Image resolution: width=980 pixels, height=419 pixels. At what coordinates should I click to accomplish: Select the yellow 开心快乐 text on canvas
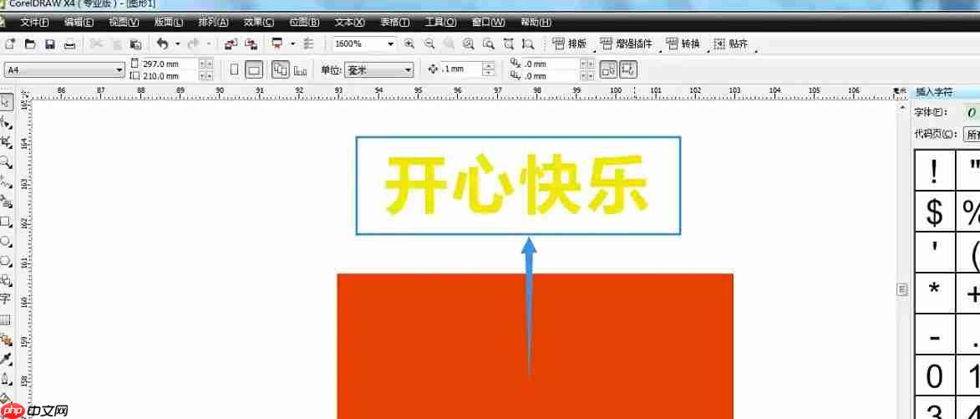click(515, 186)
